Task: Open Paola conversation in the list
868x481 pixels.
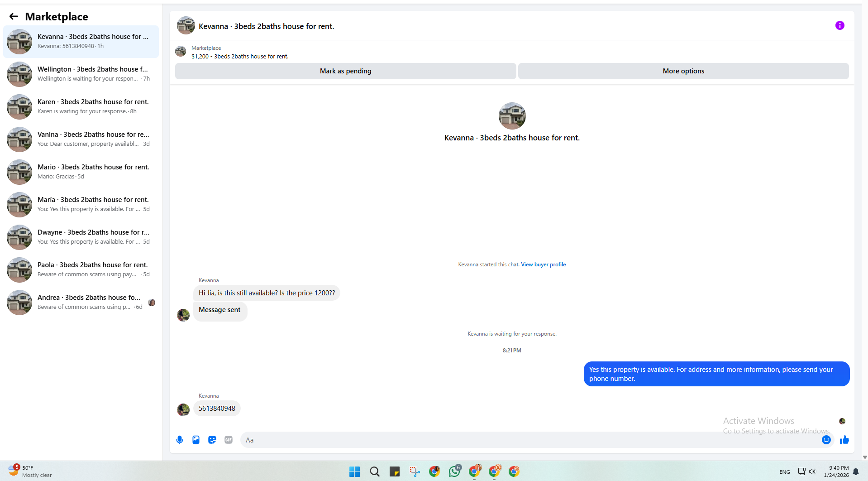Action: (x=81, y=270)
